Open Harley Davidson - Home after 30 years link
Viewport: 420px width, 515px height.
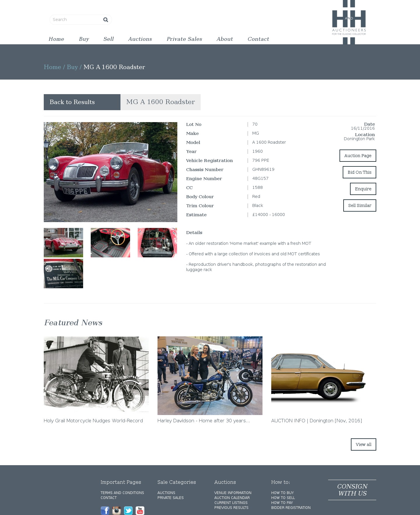point(204,421)
